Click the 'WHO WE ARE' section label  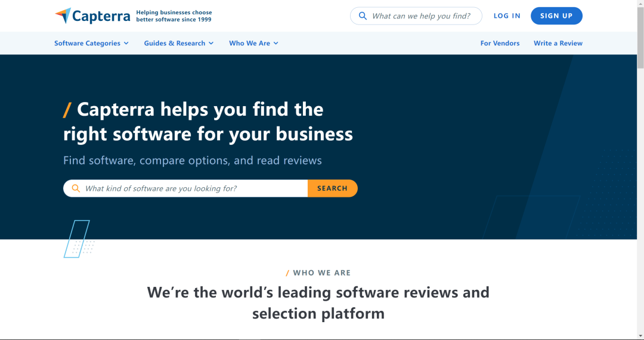tap(322, 273)
